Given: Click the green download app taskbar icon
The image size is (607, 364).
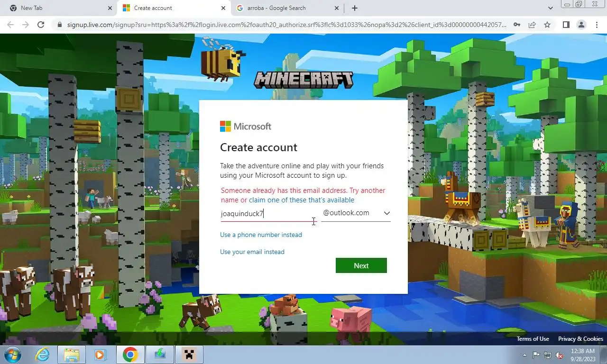Looking at the screenshot, I should click(159, 355).
